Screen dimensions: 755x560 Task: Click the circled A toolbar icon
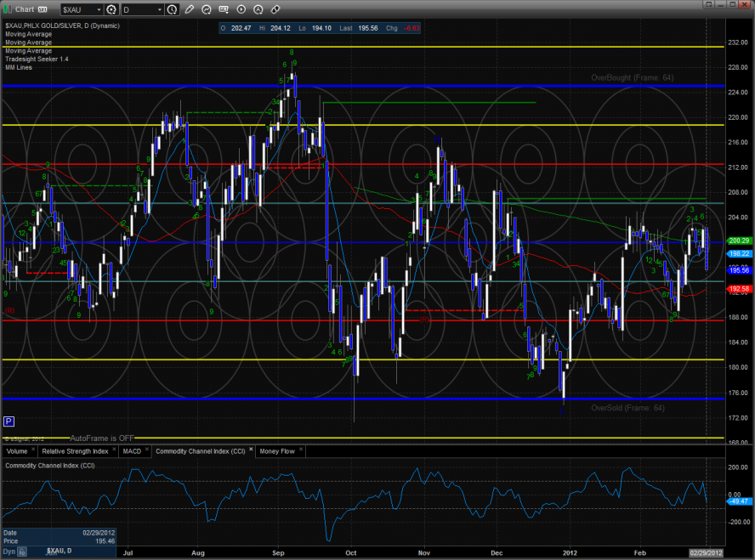[x=258, y=9]
